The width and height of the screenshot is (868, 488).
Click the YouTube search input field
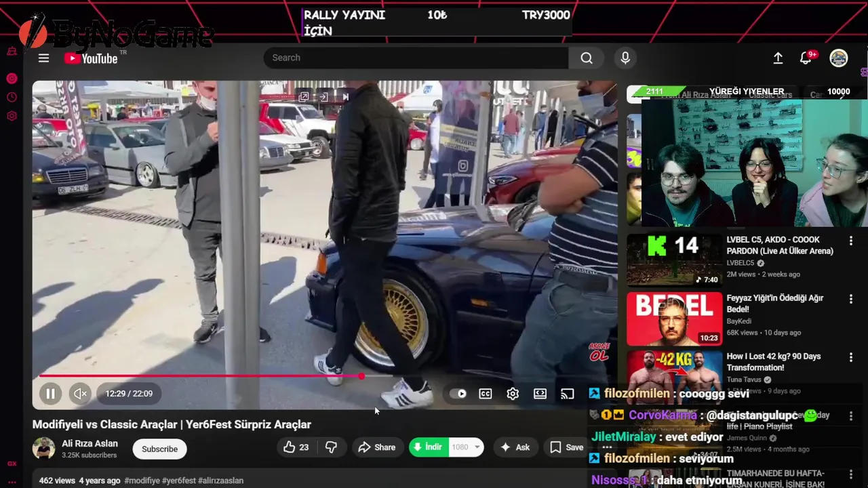click(x=416, y=58)
